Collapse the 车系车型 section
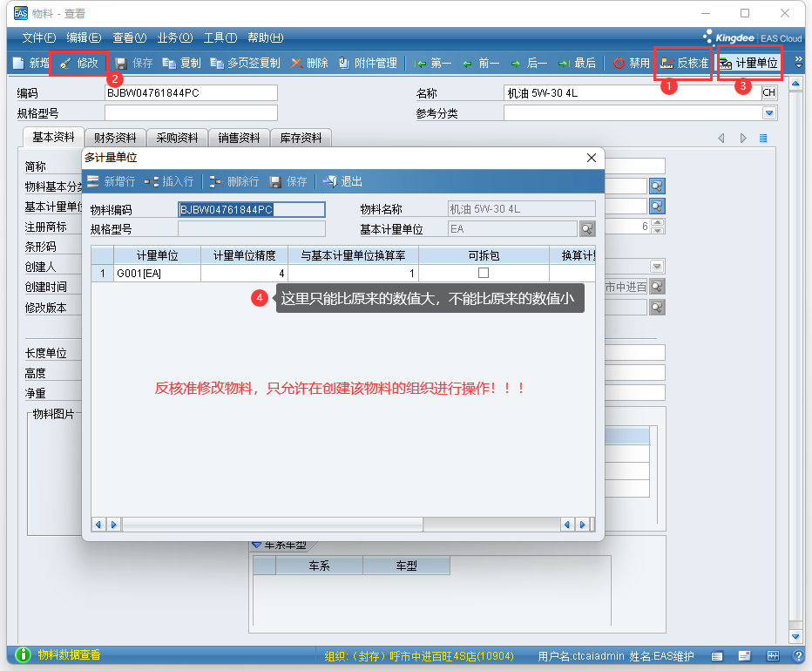The height and width of the screenshot is (671, 812). click(x=257, y=544)
